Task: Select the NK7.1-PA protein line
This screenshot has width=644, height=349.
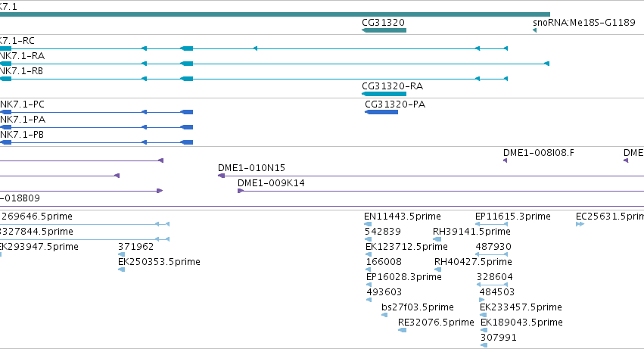Action: (97, 127)
